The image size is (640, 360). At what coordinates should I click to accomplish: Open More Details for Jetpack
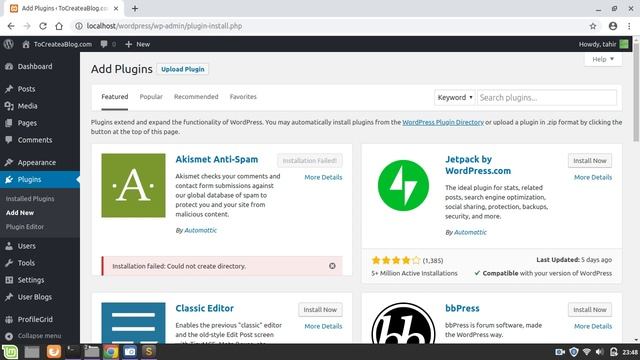593,178
